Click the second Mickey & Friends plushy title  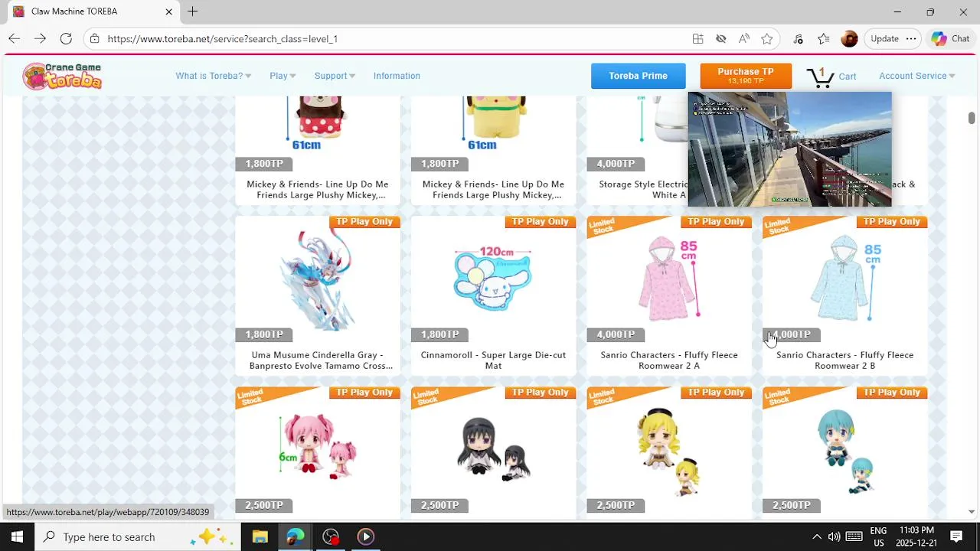[x=493, y=190]
